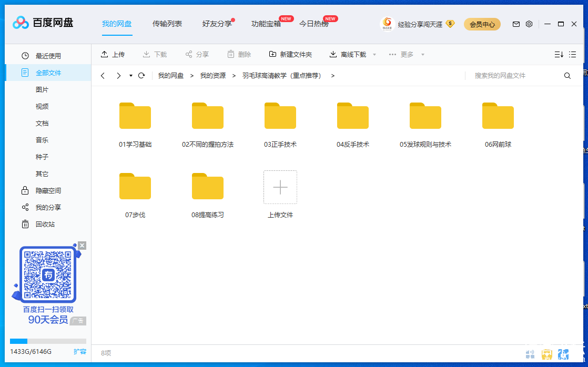Open the 04反手技术 folder

pos(353,116)
